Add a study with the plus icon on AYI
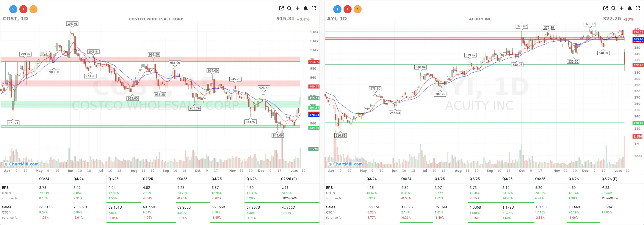This screenshot has height=225, width=644. (x=622, y=8)
